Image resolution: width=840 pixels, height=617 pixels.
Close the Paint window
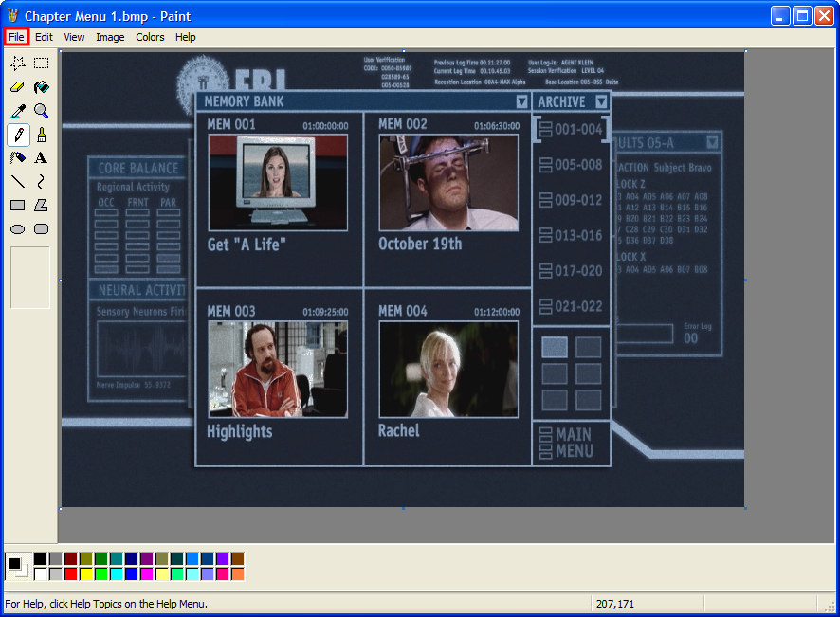click(x=824, y=16)
